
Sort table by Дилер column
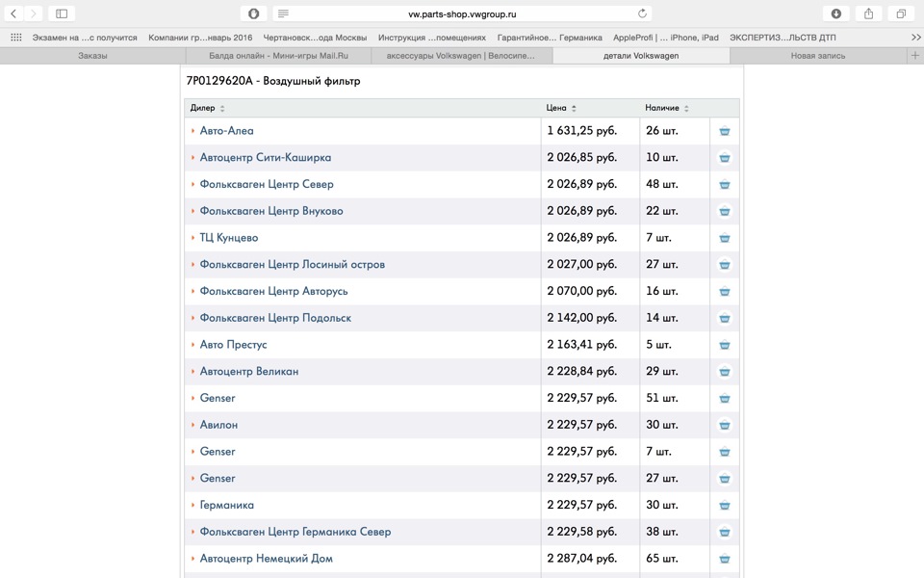(x=208, y=108)
